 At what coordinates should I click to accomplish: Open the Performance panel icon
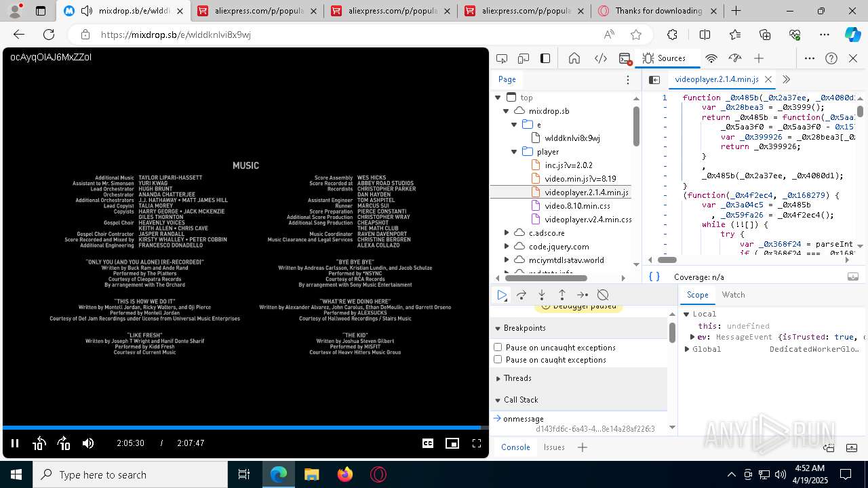[735, 58]
